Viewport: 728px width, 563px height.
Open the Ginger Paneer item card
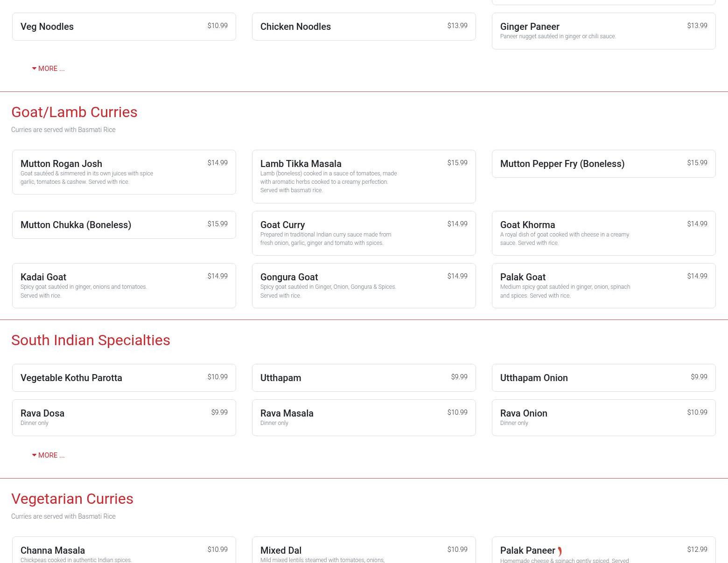(603, 31)
